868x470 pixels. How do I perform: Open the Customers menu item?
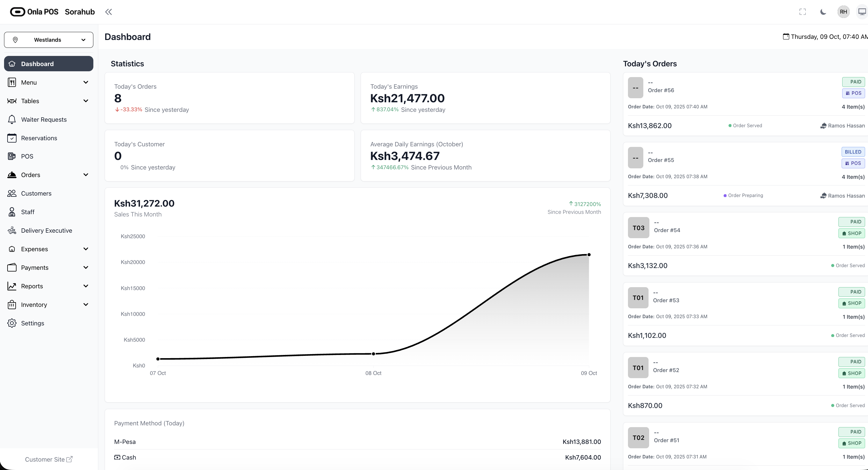pyautogui.click(x=36, y=194)
